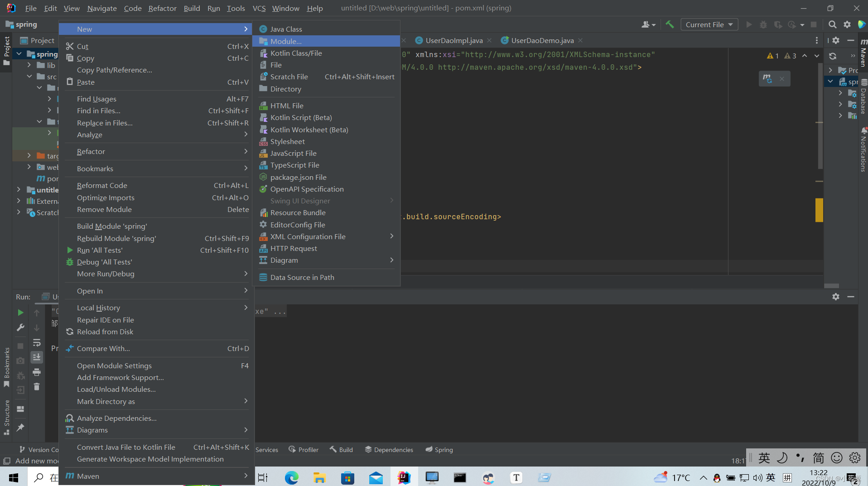Open the Build tool window button

pos(341,449)
